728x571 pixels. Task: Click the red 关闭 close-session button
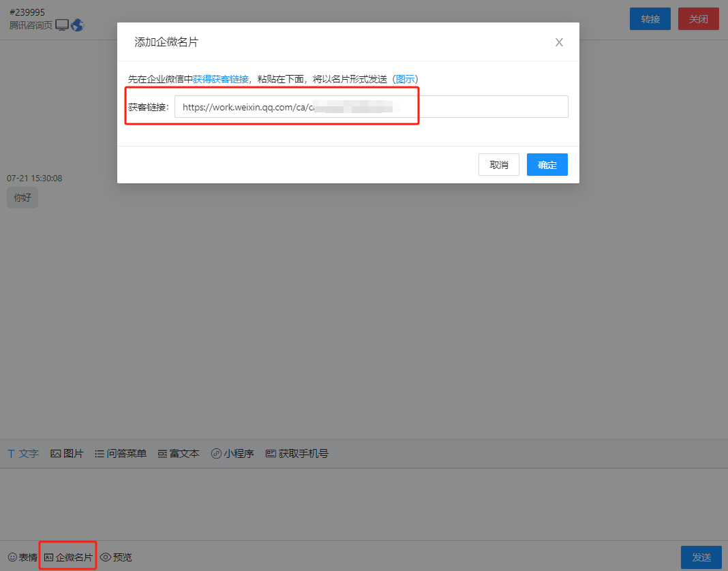(x=698, y=18)
